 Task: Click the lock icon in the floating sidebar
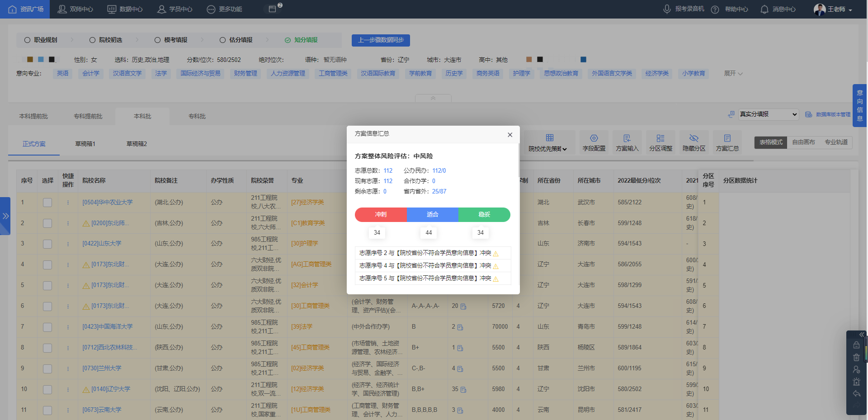(857, 345)
